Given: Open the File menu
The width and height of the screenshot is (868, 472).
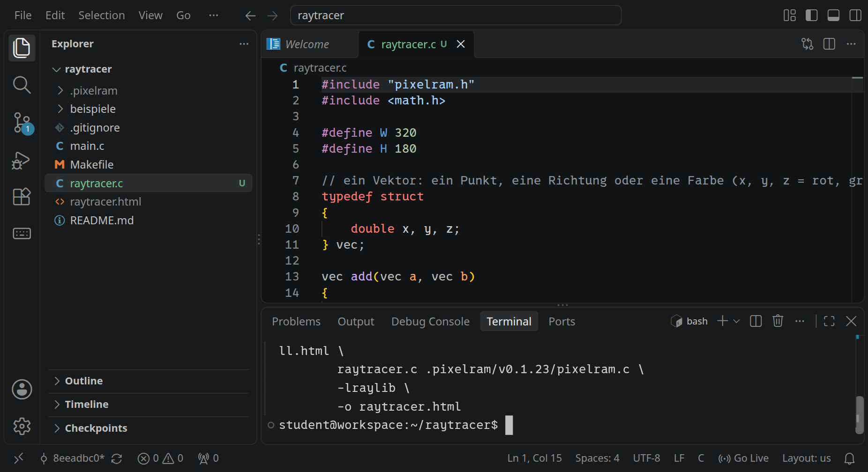Looking at the screenshot, I should [23, 15].
